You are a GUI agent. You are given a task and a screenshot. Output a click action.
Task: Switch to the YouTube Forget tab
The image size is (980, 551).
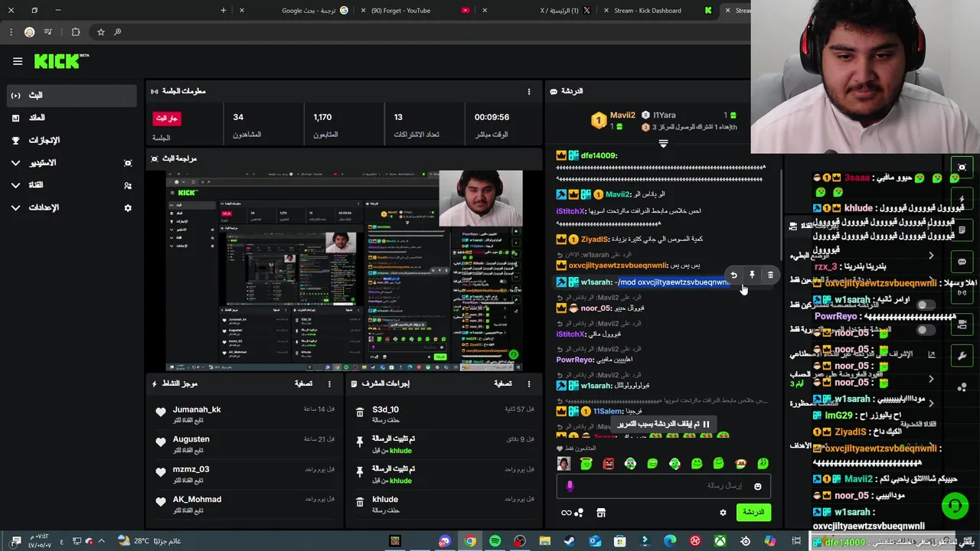417,11
